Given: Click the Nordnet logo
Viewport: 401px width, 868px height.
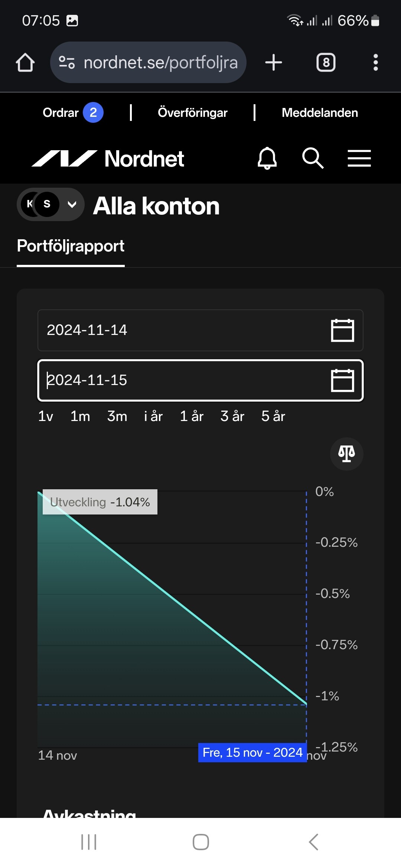Looking at the screenshot, I should 108,159.
